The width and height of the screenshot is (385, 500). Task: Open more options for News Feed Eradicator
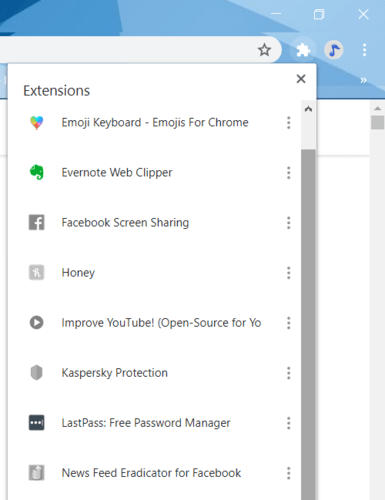289,473
